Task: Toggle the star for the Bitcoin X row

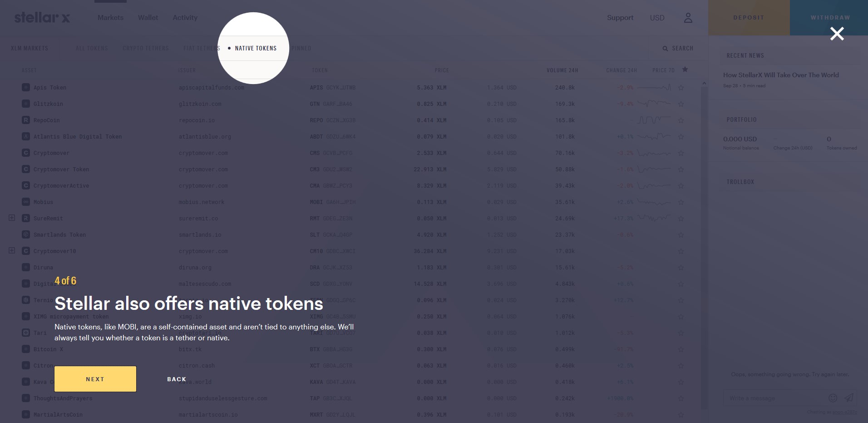Action: pos(681,349)
